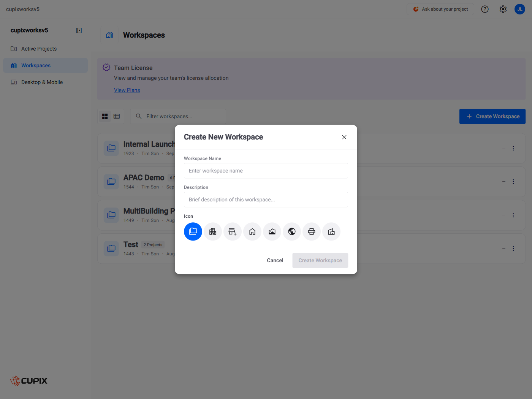Click the Workspaces header building icon
Image resolution: width=532 pixels, height=399 pixels.
click(x=109, y=35)
